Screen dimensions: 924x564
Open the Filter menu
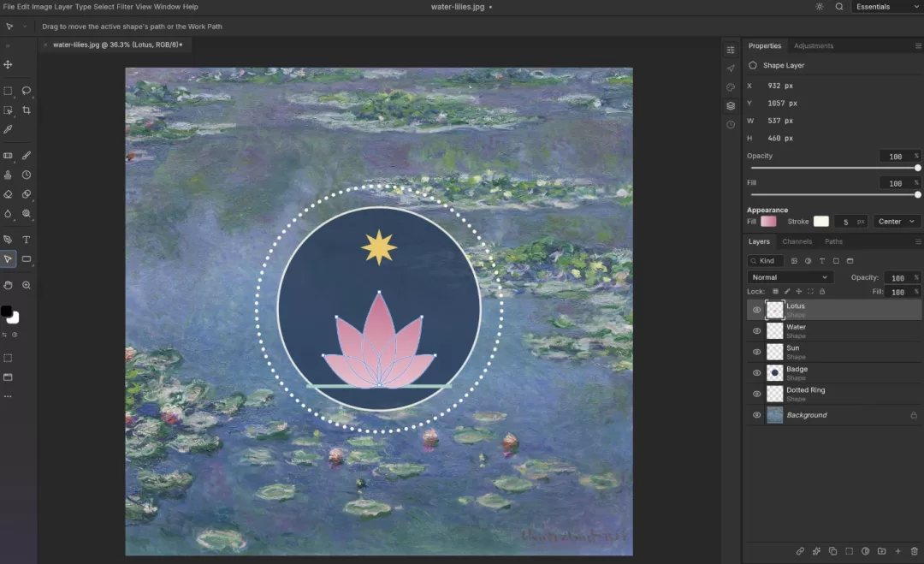click(x=125, y=7)
